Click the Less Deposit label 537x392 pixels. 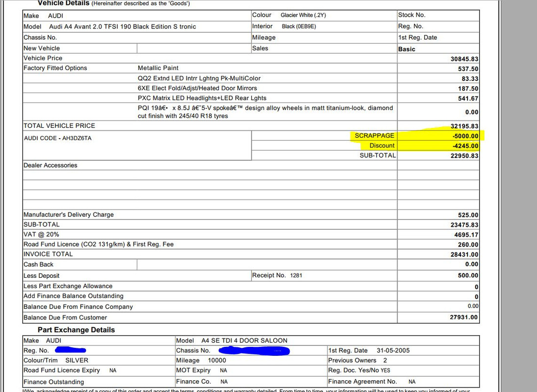point(41,276)
